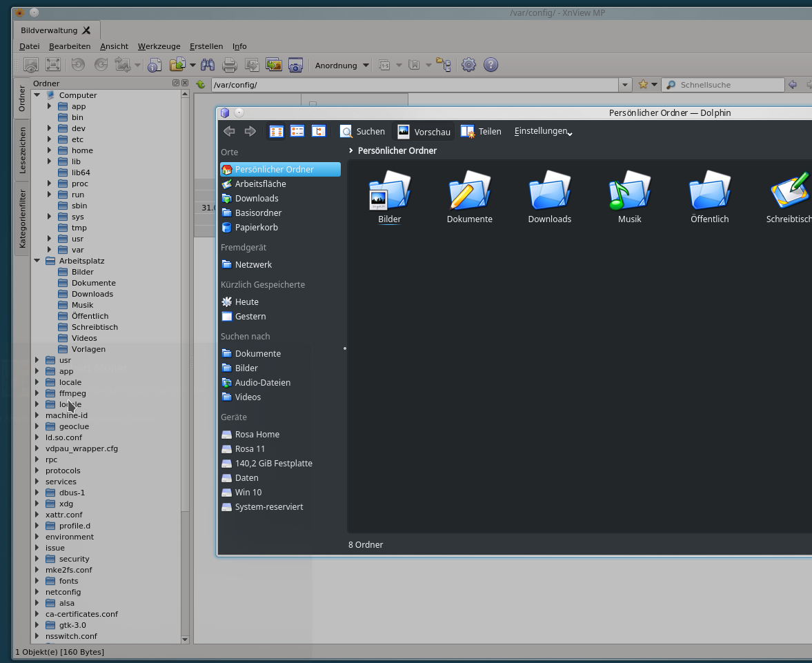Click Suchen in the Dolphin toolbar
812x663 pixels.
point(362,131)
